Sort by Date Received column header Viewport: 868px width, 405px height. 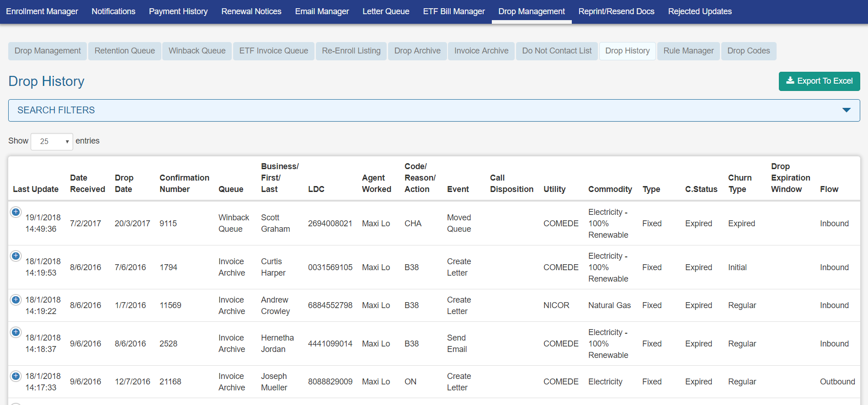(x=87, y=183)
